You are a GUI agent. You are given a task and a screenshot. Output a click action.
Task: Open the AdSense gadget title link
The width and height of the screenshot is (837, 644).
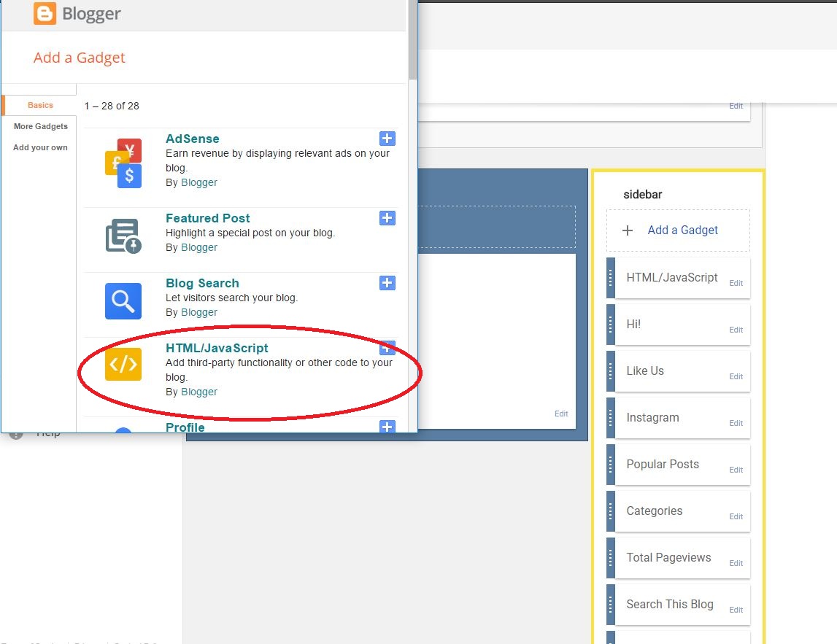tap(192, 139)
